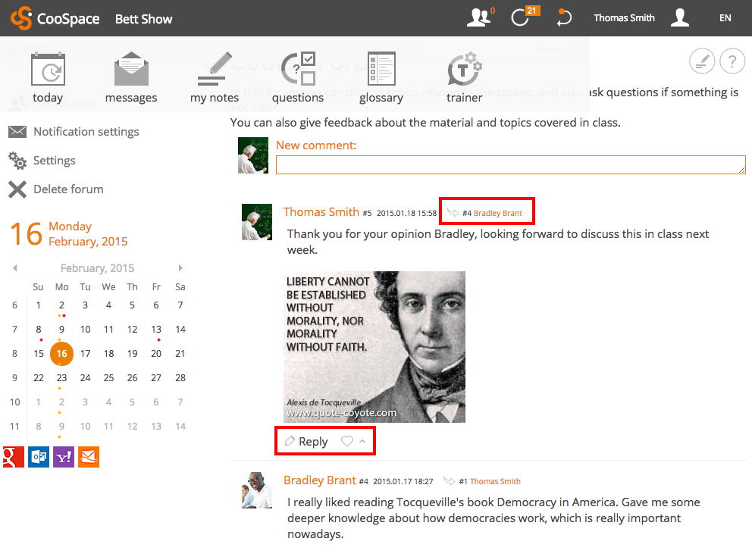Click Delete forum link

click(68, 189)
